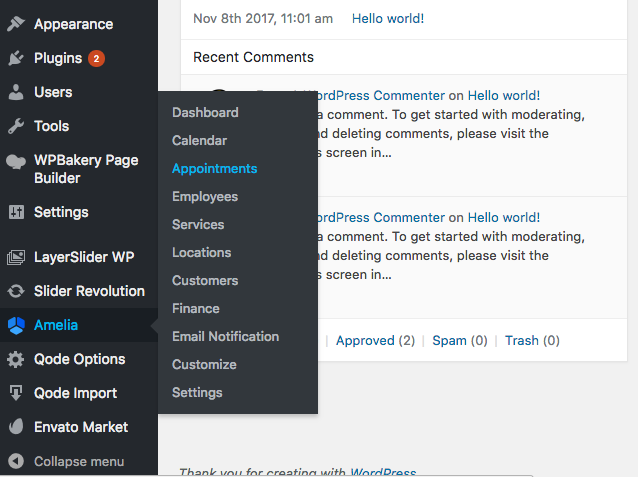Select Settings in Amelia submenu

pyautogui.click(x=197, y=393)
